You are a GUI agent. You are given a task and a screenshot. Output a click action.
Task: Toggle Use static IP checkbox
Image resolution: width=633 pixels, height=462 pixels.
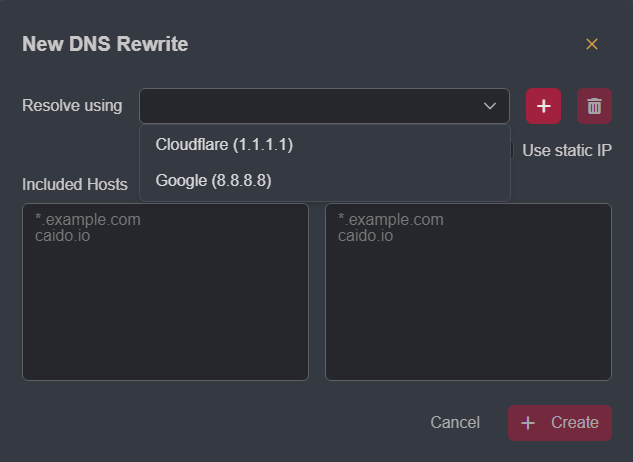coord(512,150)
